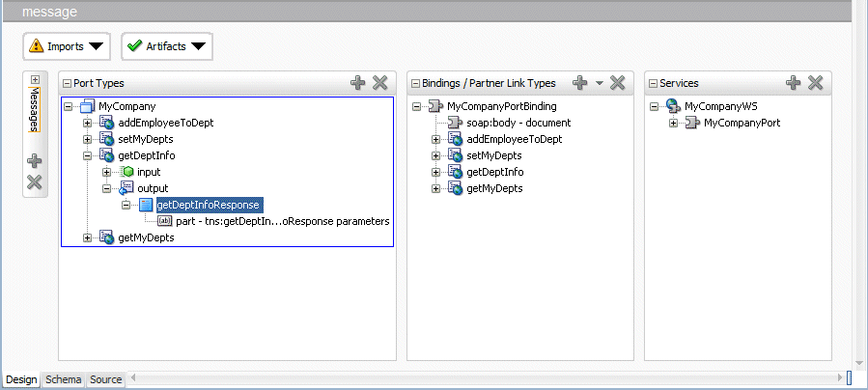This screenshot has width=868, height=390.
Task: Expand addEmployeeToDept under Bindings
Action: pos(435,139)
